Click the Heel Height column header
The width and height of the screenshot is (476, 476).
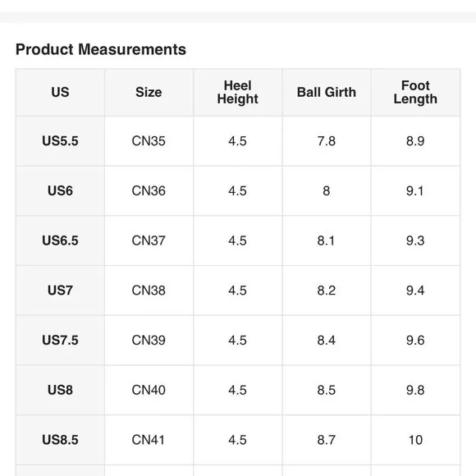click(238, 92)
